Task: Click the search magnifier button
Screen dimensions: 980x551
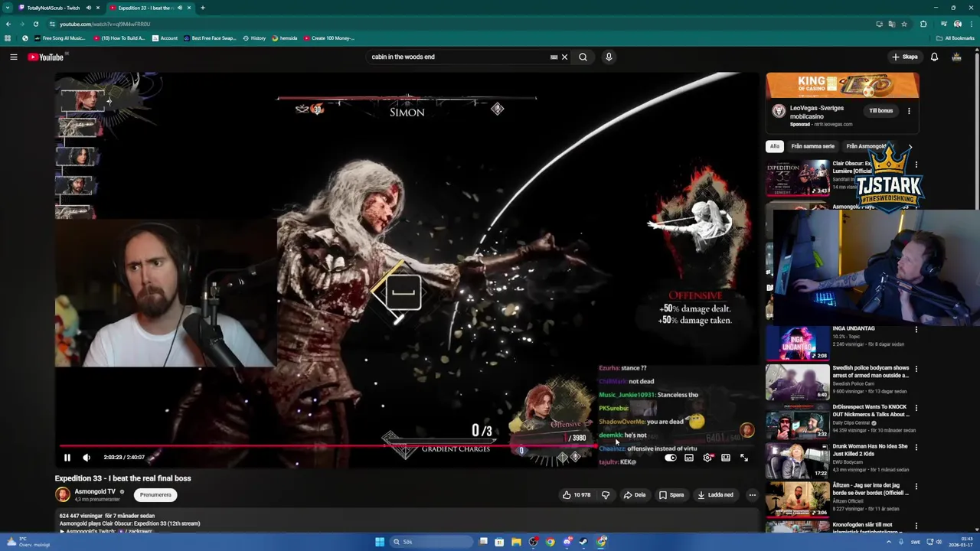Action: tap(583, 57)
